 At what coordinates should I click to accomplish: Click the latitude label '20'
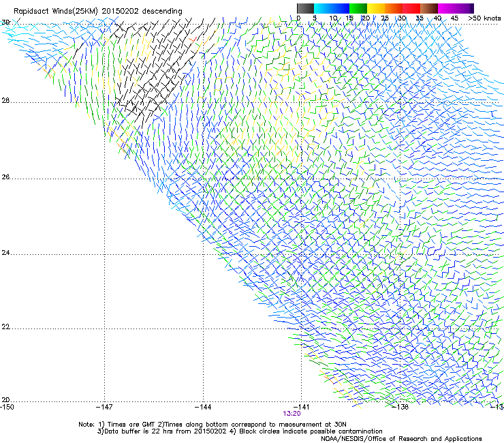pyautogui.click(x=5, y=400)
